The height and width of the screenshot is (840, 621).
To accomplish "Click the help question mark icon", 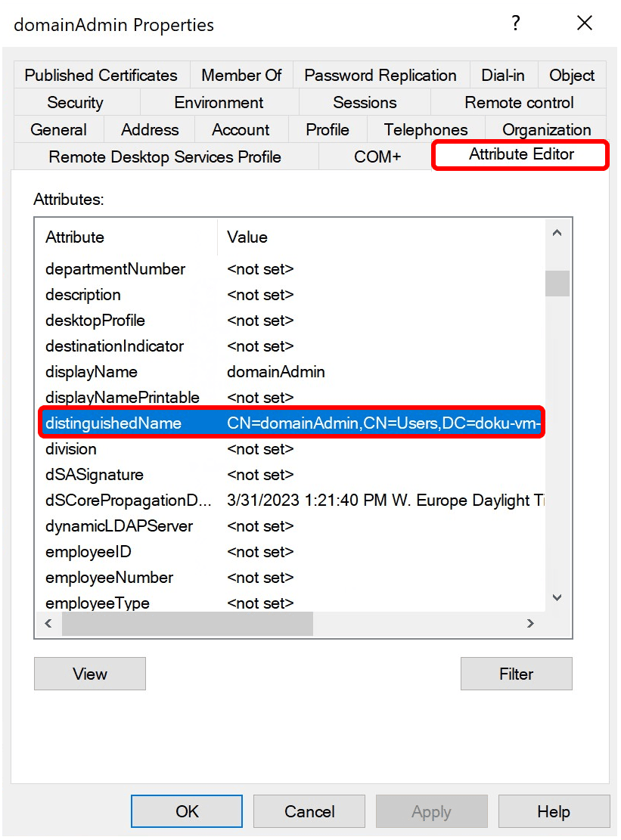I will coord(516,23).
